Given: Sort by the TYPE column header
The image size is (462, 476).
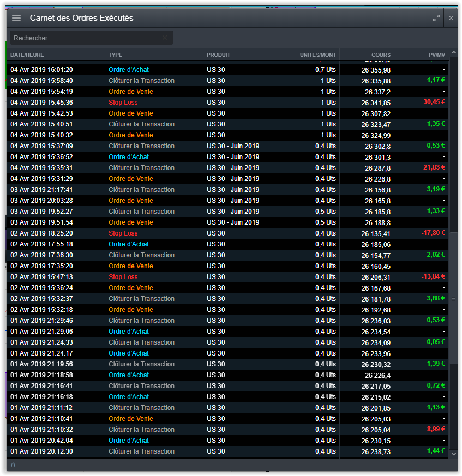Looking at the screenshot, I should point(116,55).
